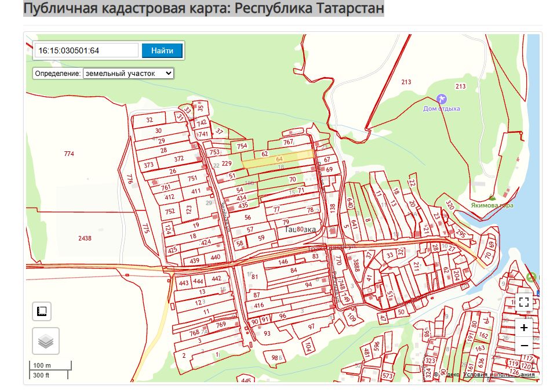The height and width of the screenshot is (392, 557).
Task: Click the Дом отдыха label
Action: [442, 109]
